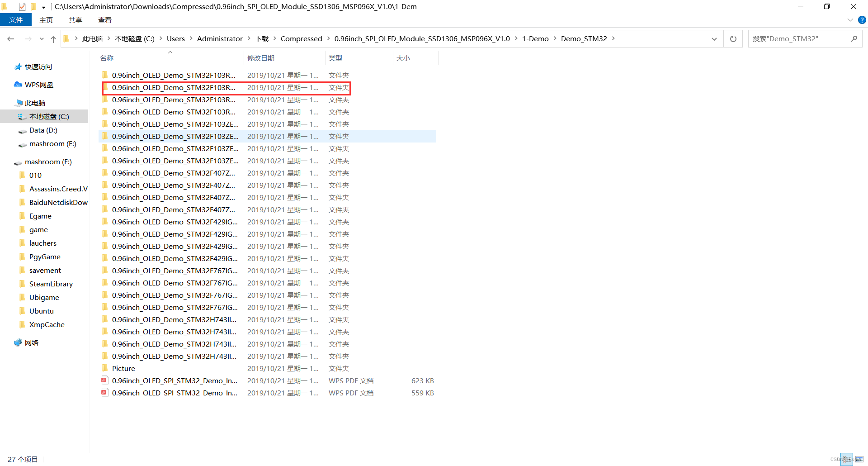Select WPS网盘 in the navigation pane

click(x=39, y=85)
